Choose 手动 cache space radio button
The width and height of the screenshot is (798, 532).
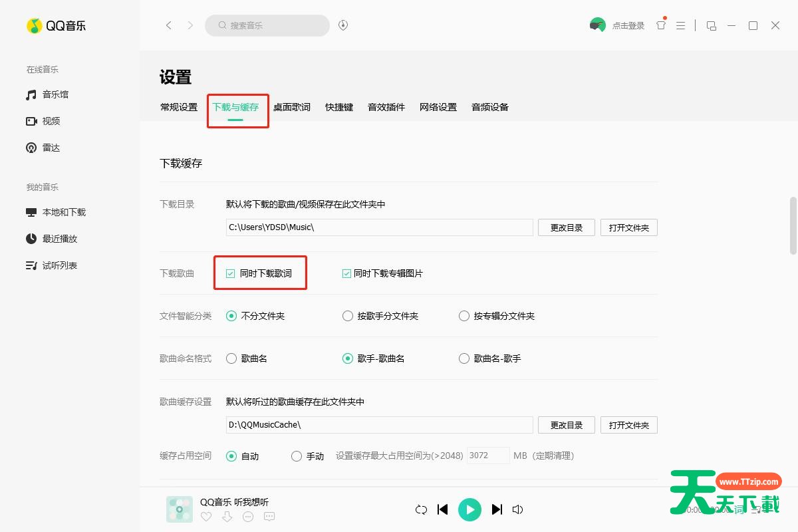297,456
